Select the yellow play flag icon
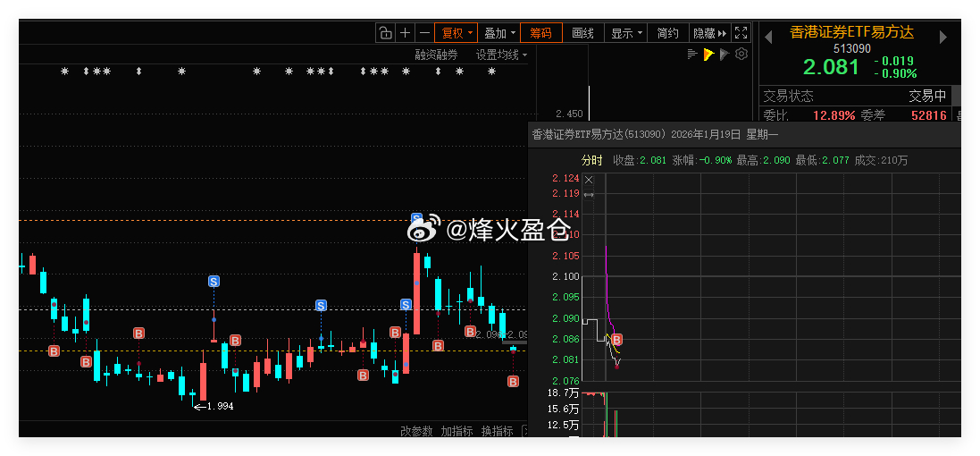 708,54
